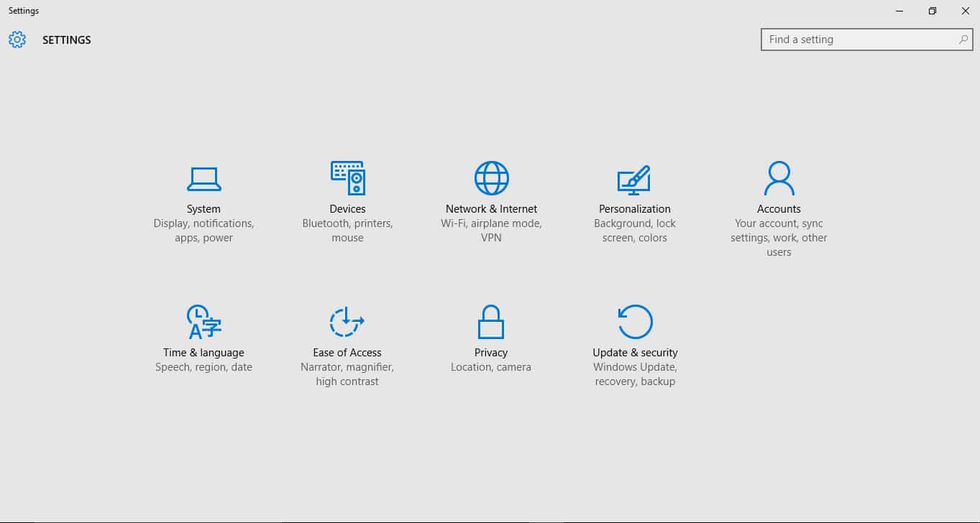Click the Settings gear icon in header
Screen dimensions: 980x523
pyautogui.click(x=17, y=40)
